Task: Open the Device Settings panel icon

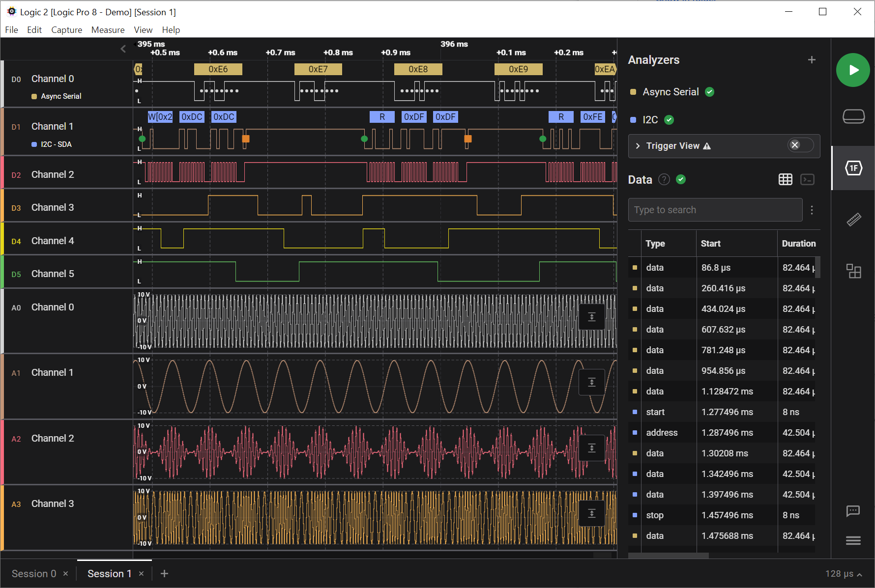Action: [x=853, y=116]
